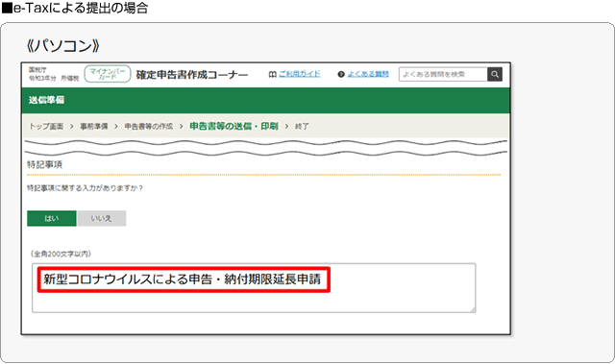Select the いいえ button
This screenshot has width=615, height=364.
click(x=101, y=218)
